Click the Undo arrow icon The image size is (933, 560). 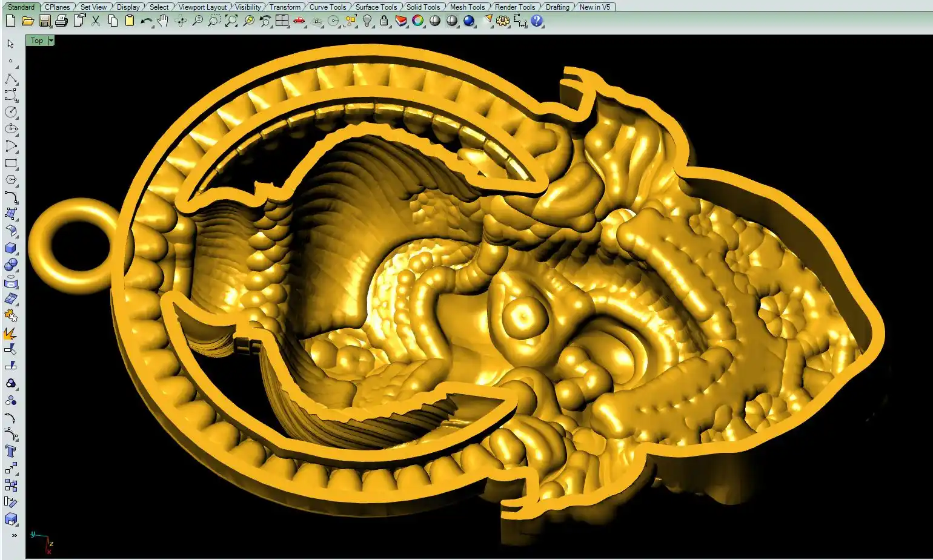point(146,21)
